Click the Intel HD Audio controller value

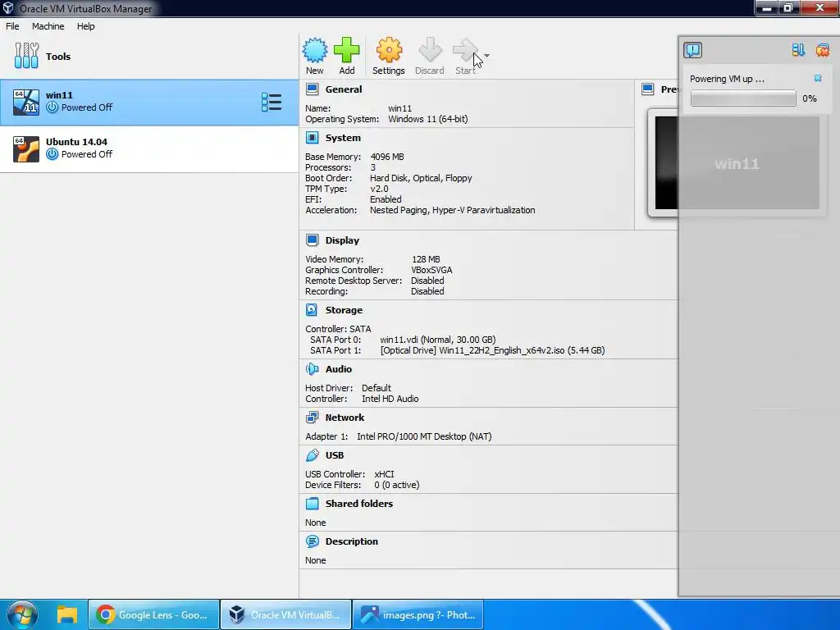click(390, 399)
